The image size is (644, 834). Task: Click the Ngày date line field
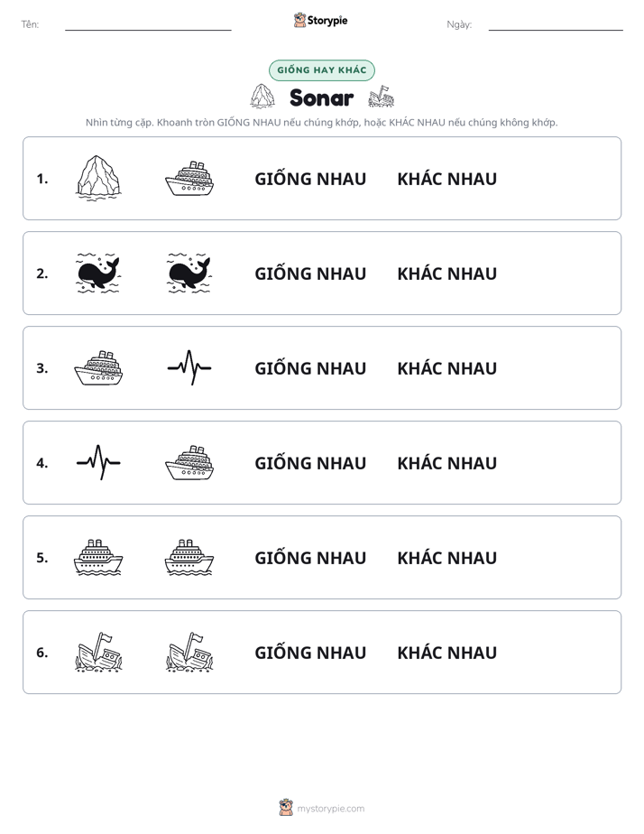(x=556, y=24)
